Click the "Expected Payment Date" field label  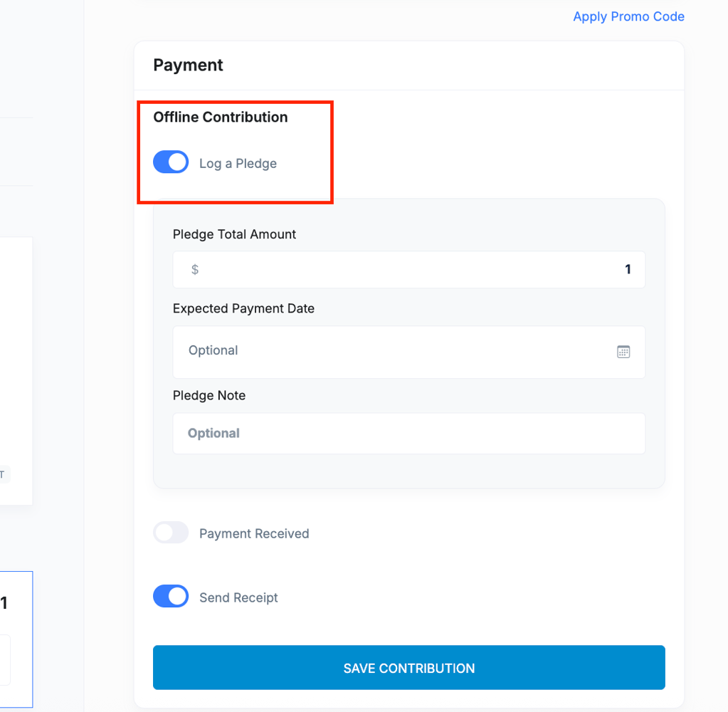click(x=243, y=309)
